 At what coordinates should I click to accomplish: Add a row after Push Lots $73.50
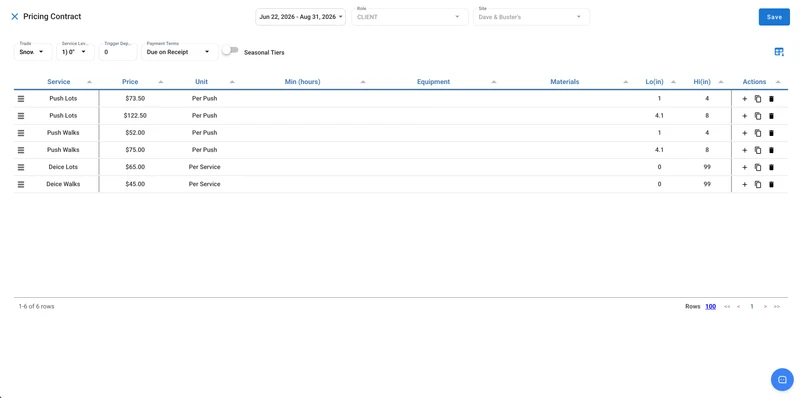(x=744, y=99)
